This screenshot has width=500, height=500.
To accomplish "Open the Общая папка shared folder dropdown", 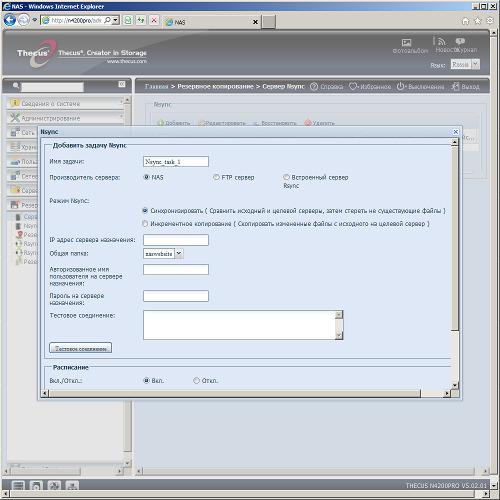I will coord(179,254).
